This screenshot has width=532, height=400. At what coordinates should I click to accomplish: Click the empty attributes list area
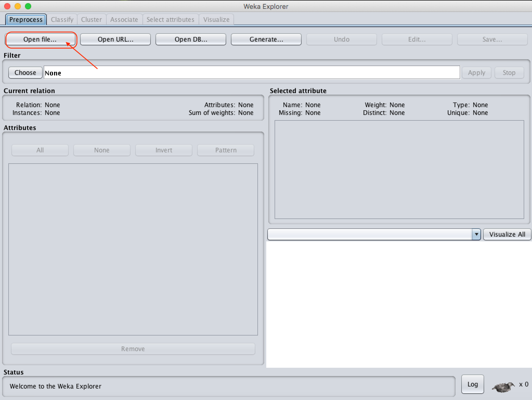(x=133, y=249)
